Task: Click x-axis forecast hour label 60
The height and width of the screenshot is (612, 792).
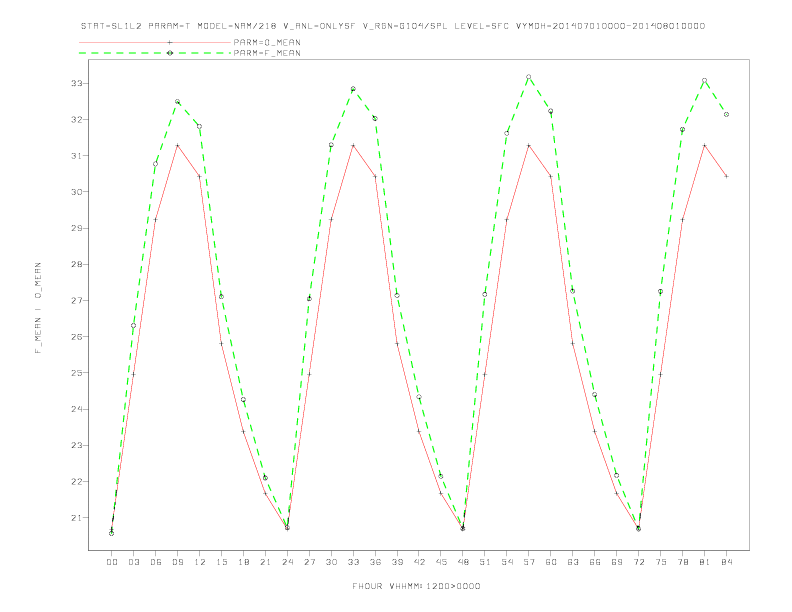Action: click(x=551, y=562)
